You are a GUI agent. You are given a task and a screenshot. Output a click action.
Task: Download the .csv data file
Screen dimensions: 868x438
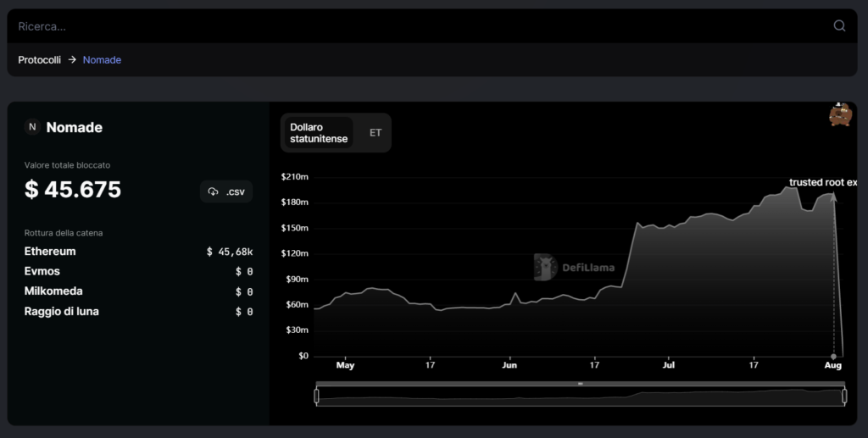226,192
